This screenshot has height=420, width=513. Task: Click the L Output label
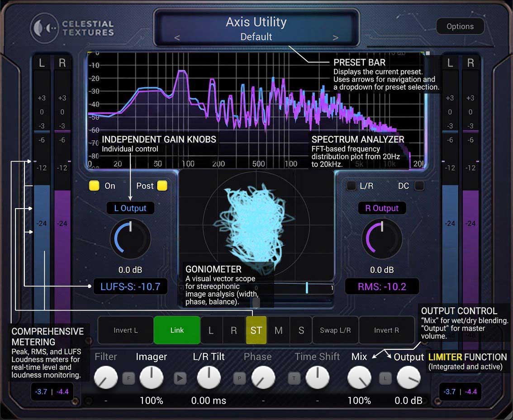[130, 208]
